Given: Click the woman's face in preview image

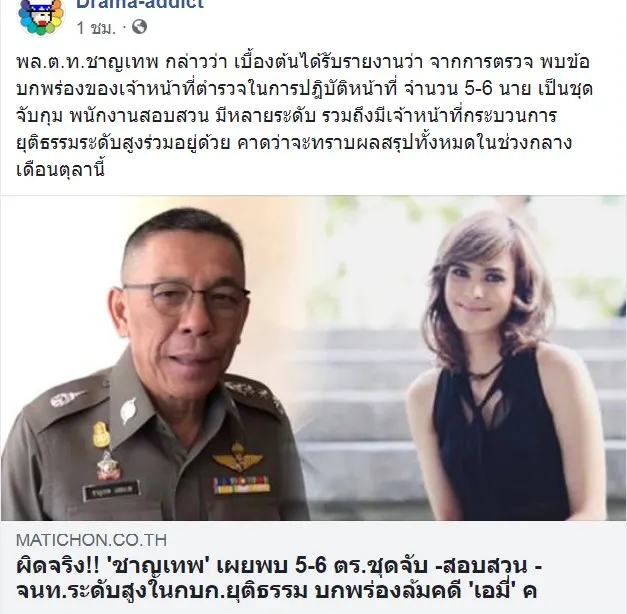Looking at the screenshot, I should [478, 289].
